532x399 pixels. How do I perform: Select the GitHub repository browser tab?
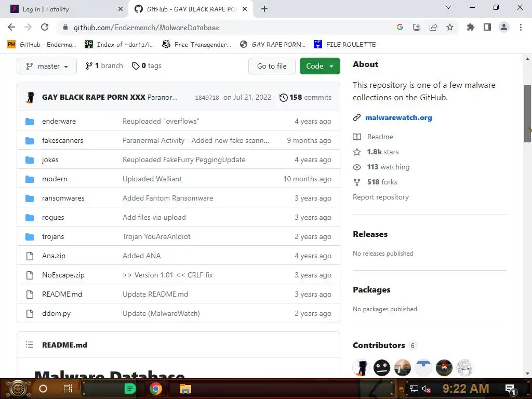[190, 9]
